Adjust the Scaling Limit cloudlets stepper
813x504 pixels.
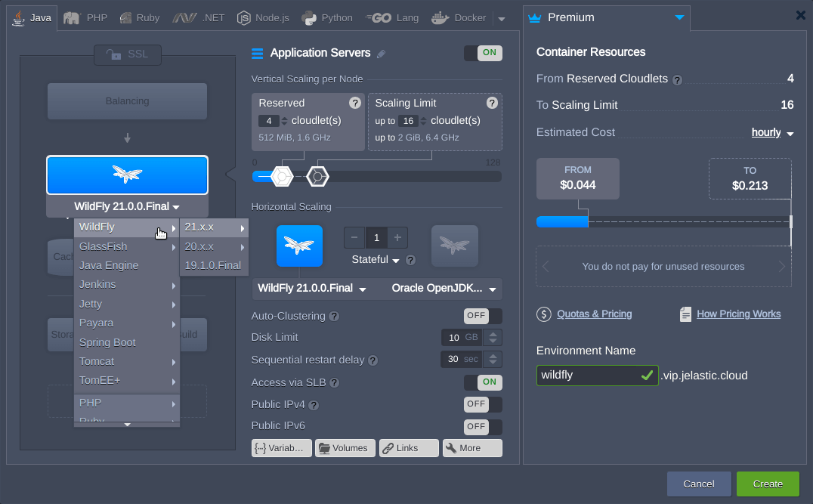coord(424,121)
